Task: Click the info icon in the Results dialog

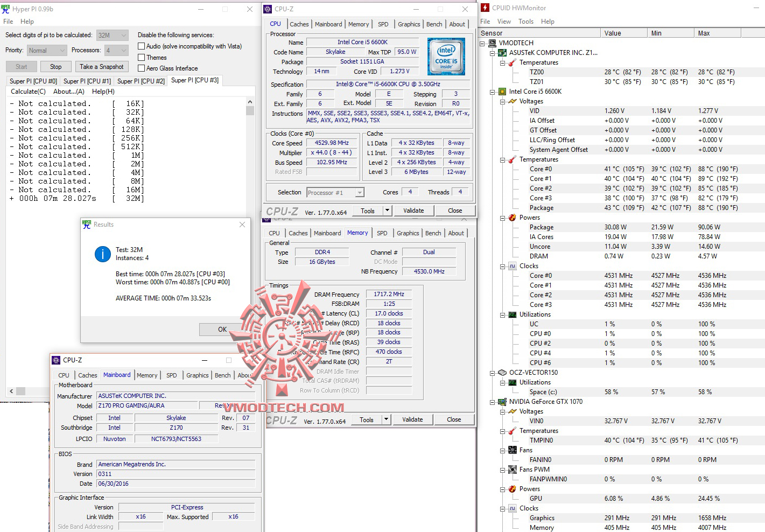Action: click(x=102, y=255)
